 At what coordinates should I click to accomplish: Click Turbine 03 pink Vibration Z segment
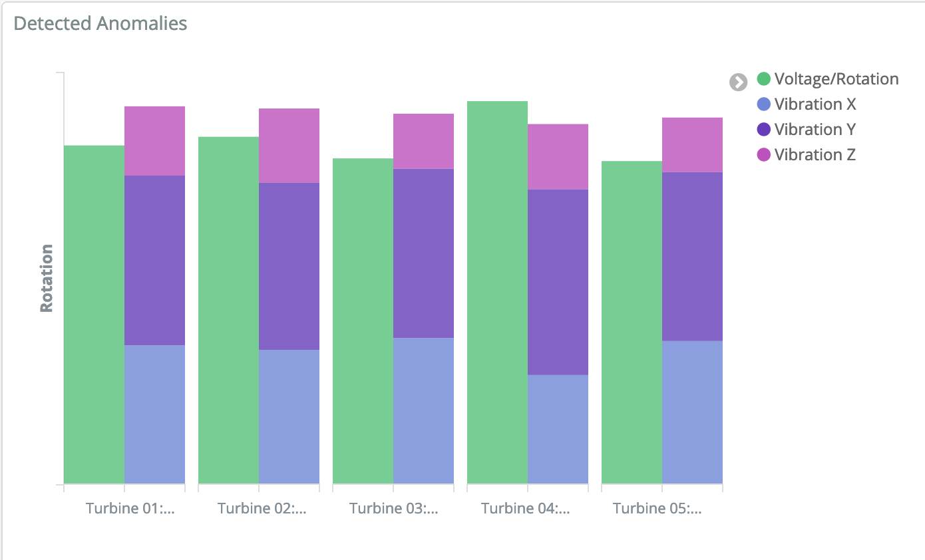pos(423,141)
